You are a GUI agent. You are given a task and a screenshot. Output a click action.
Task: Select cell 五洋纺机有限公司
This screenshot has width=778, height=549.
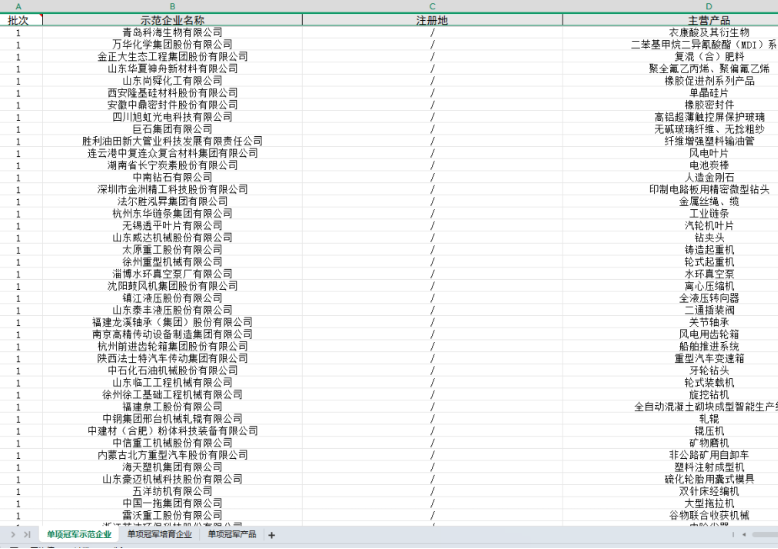point(172,491)
